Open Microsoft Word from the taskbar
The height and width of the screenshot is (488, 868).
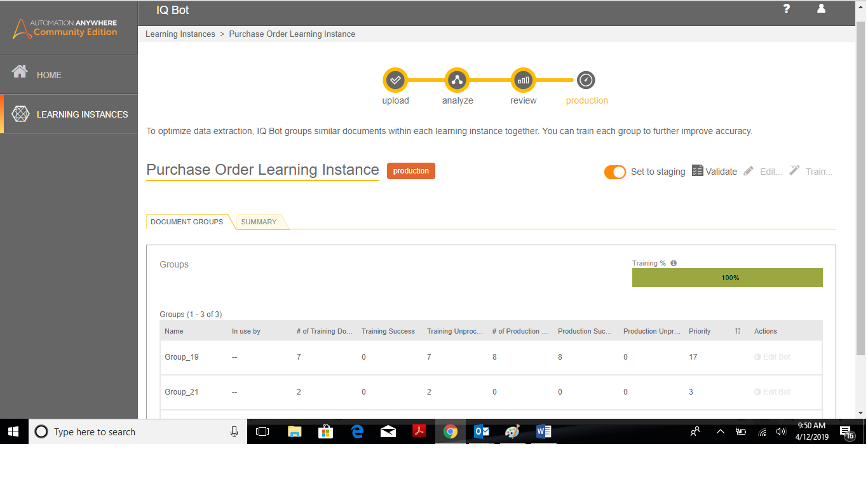click(544, 432)
